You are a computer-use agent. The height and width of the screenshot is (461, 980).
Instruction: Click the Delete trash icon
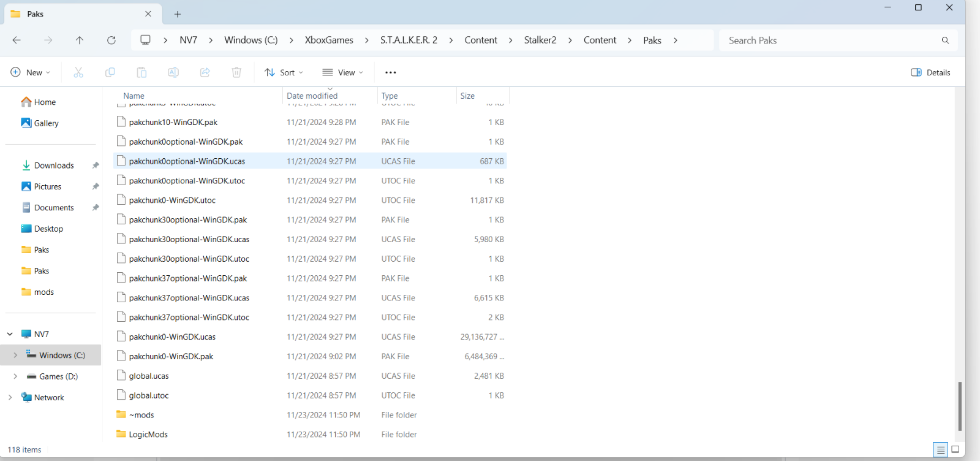pyautogui.click(x=236, y=72)
